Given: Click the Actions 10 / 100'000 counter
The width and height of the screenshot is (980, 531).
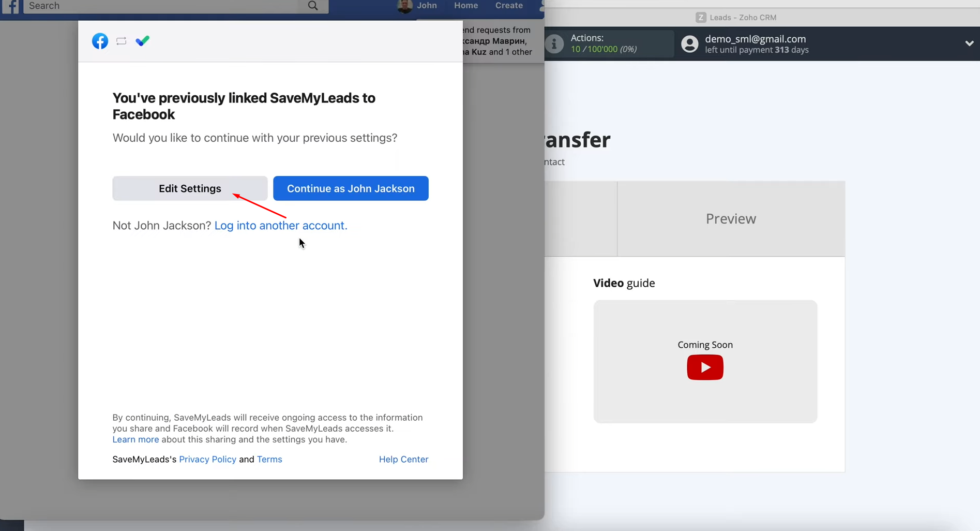Looking at the screenshot, I should coord(604,49).
